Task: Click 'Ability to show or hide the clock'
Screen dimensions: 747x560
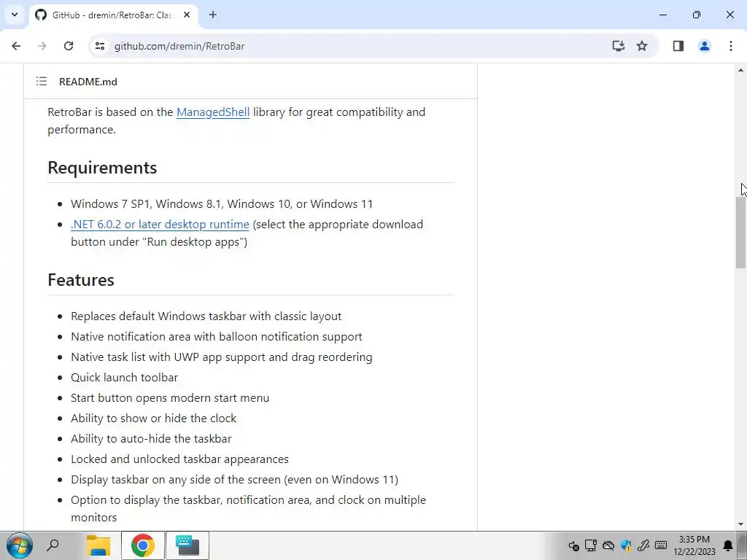Action: click(x=153, y=418)
